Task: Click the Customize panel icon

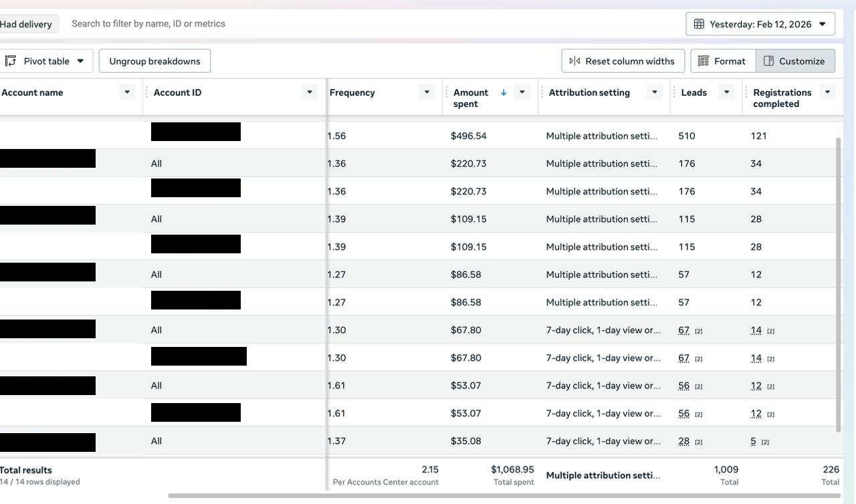Action: (769, 61)
